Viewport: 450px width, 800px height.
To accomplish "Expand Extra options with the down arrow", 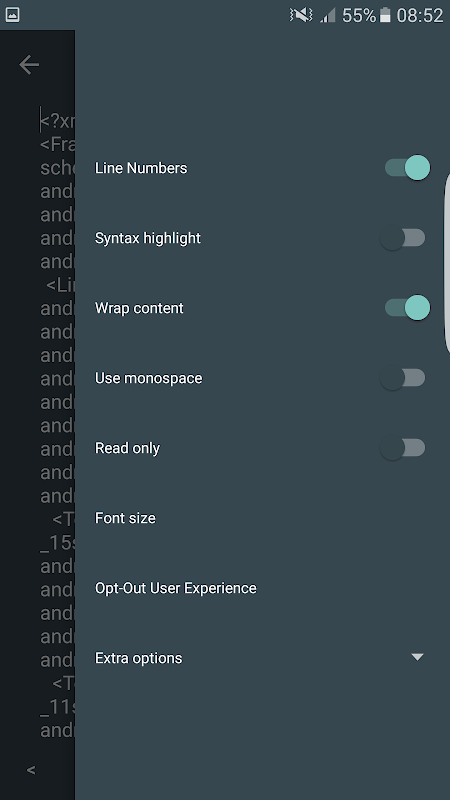I will 417,657.
